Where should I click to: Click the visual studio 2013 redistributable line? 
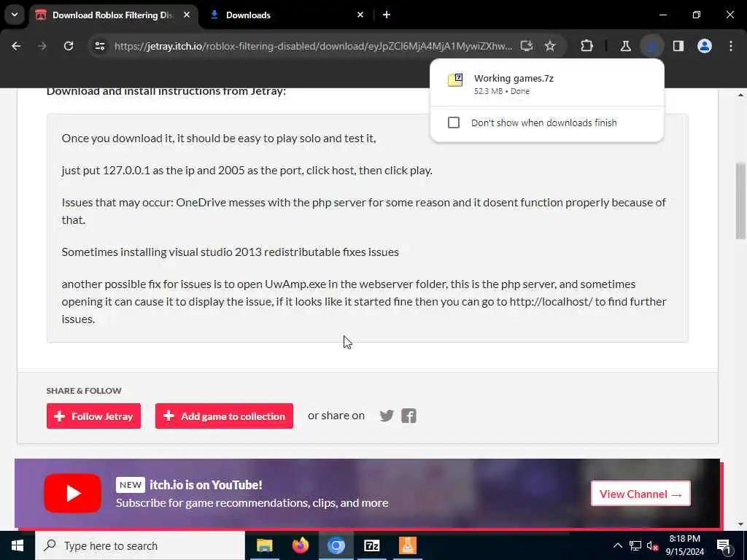[230, 252]
